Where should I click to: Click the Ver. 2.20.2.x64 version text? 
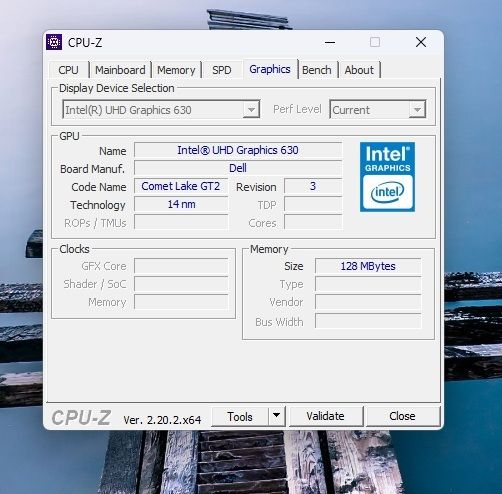[x=162, y=420]
